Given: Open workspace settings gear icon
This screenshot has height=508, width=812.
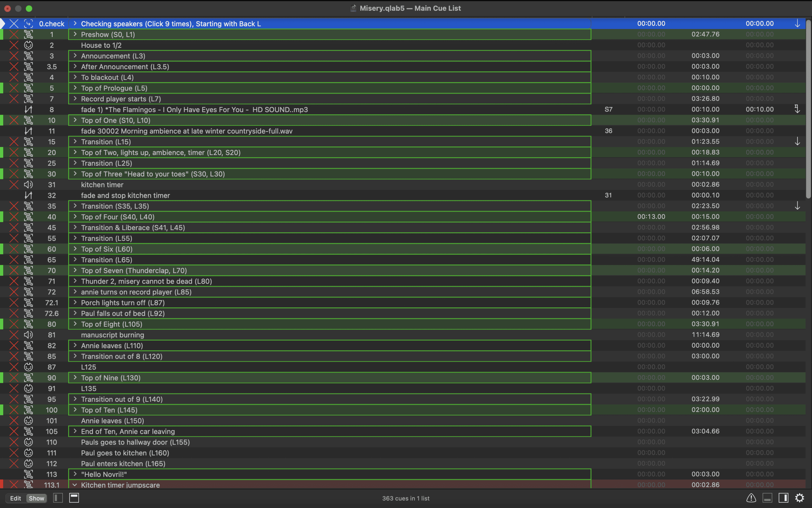Looking at the screenshot, I should pyautogui.click(x=800, y=498).
